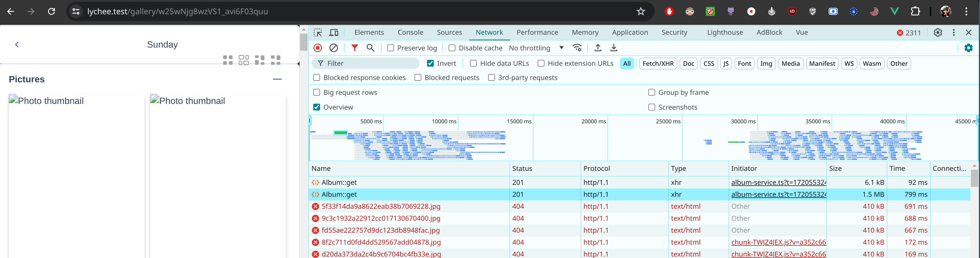Export HAR download icon
This screenshot has width=980, height=258.
click(614, 48)
